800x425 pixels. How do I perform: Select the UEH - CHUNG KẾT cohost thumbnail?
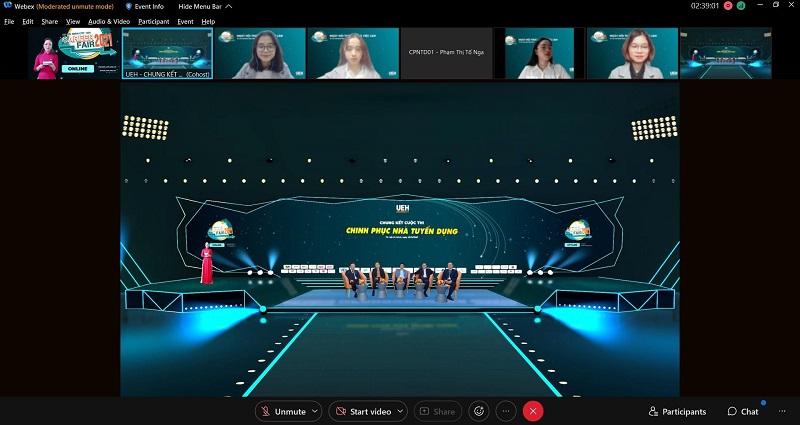[x=167, y=53]
